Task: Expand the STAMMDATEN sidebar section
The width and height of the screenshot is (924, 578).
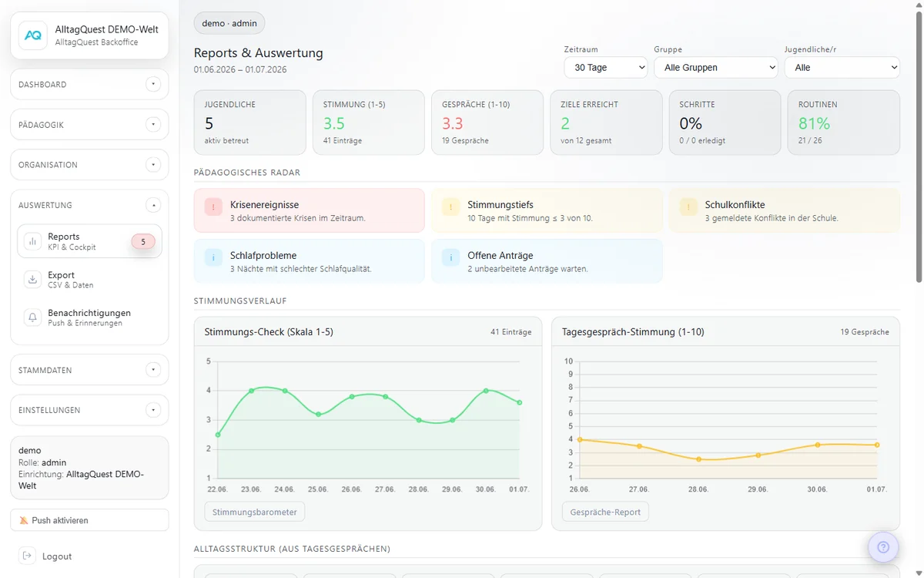Action: pyautogui.click(x=153, y=370)
